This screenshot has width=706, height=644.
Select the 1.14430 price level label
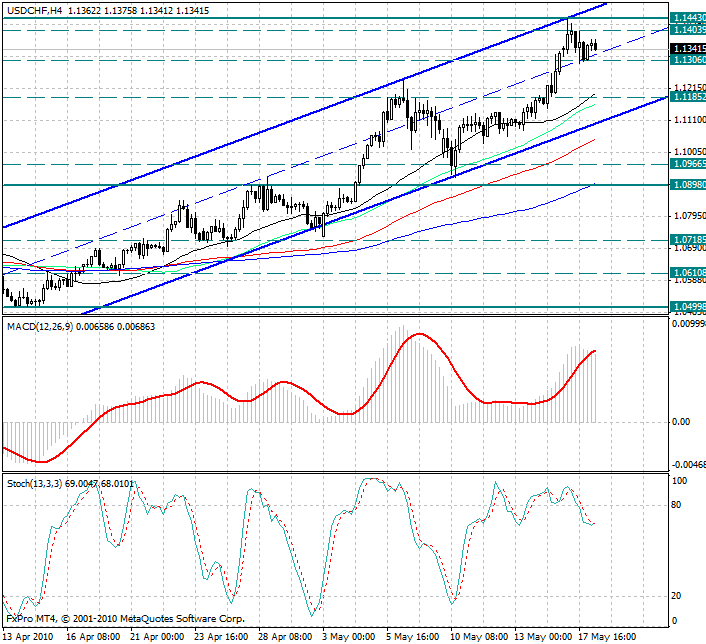688,18
